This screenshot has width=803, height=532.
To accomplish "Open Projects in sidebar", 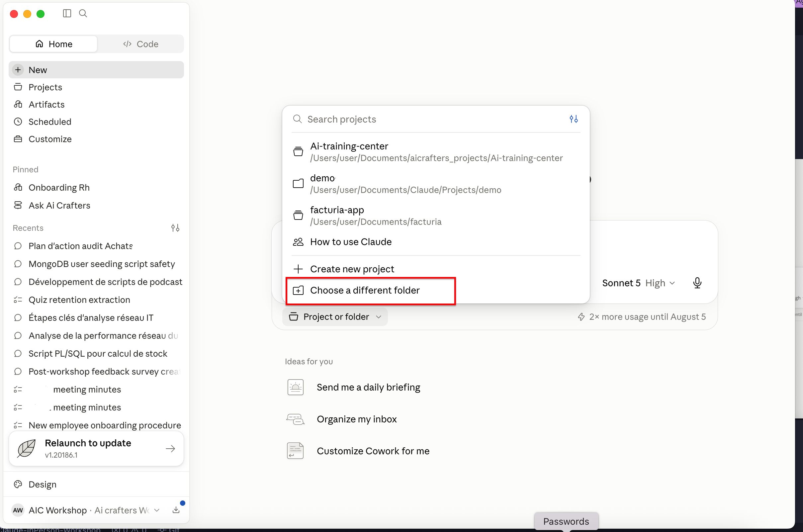I will coord(96,87).
